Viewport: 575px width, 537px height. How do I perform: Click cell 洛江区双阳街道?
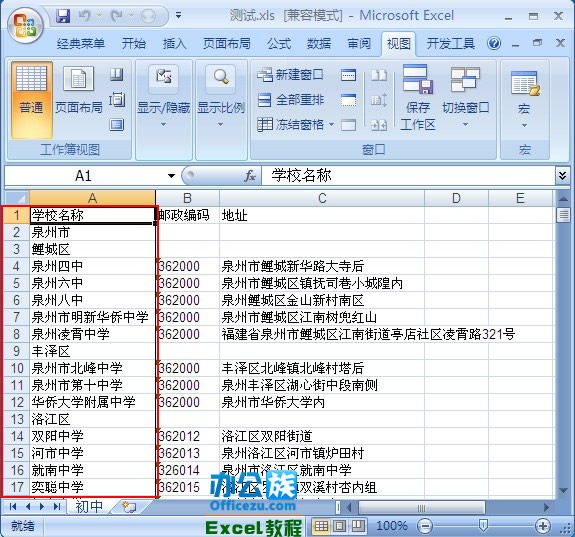(322, 436)
